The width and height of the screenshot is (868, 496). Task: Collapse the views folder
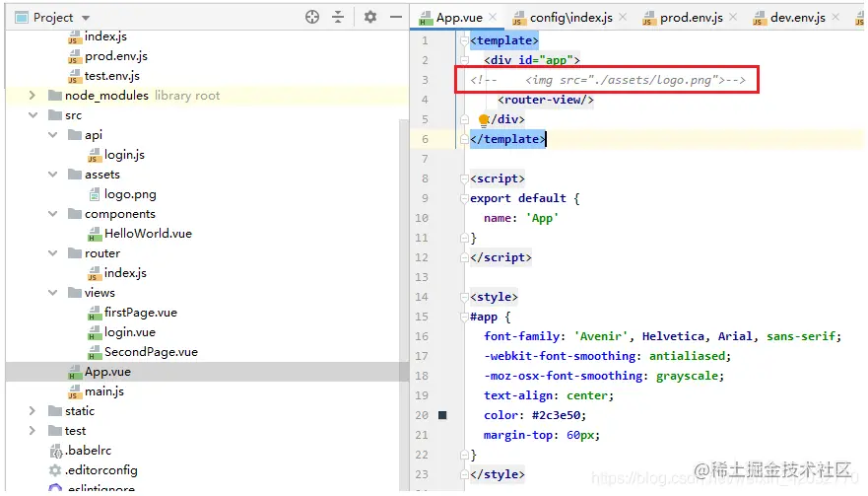point(52,293)
